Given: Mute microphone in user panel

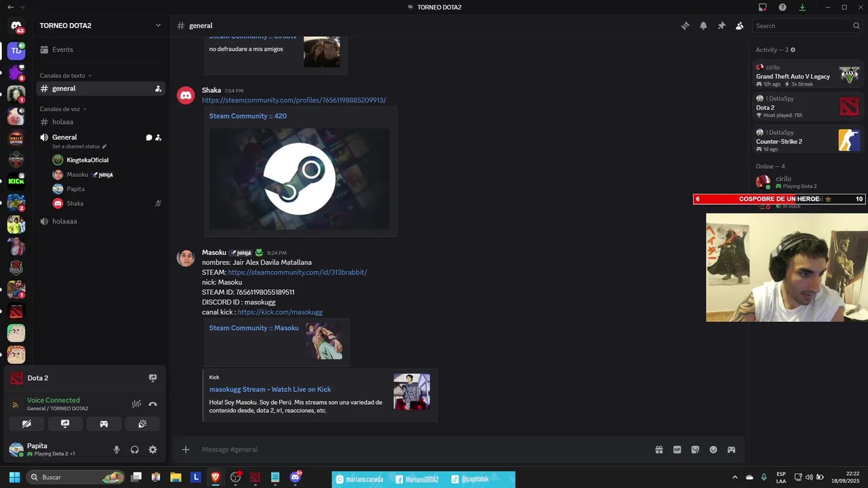Looking at the screenshot, I should 117,449.
